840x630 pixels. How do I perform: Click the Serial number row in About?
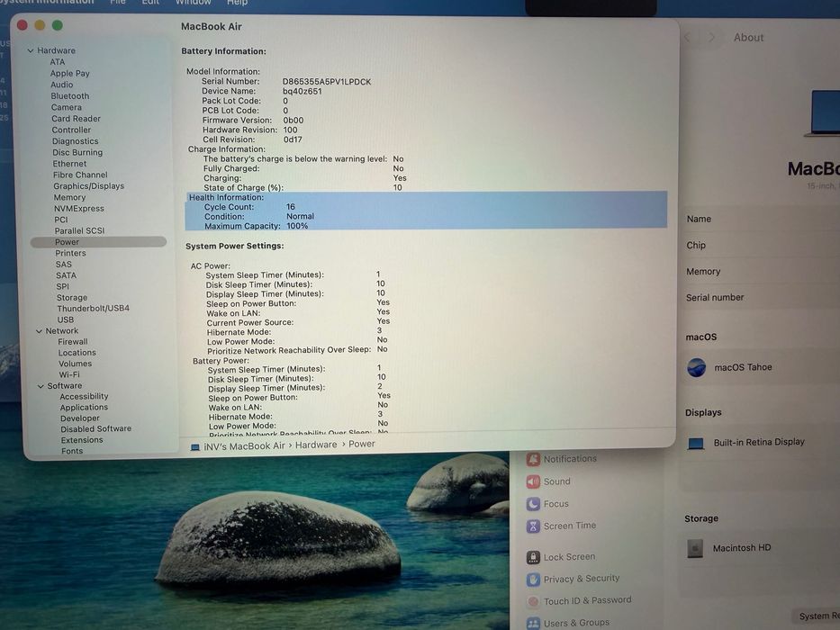[x=761, y=298]
